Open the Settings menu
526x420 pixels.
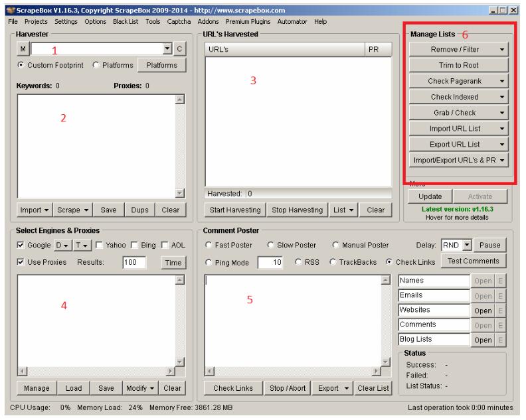pos(66,21)
